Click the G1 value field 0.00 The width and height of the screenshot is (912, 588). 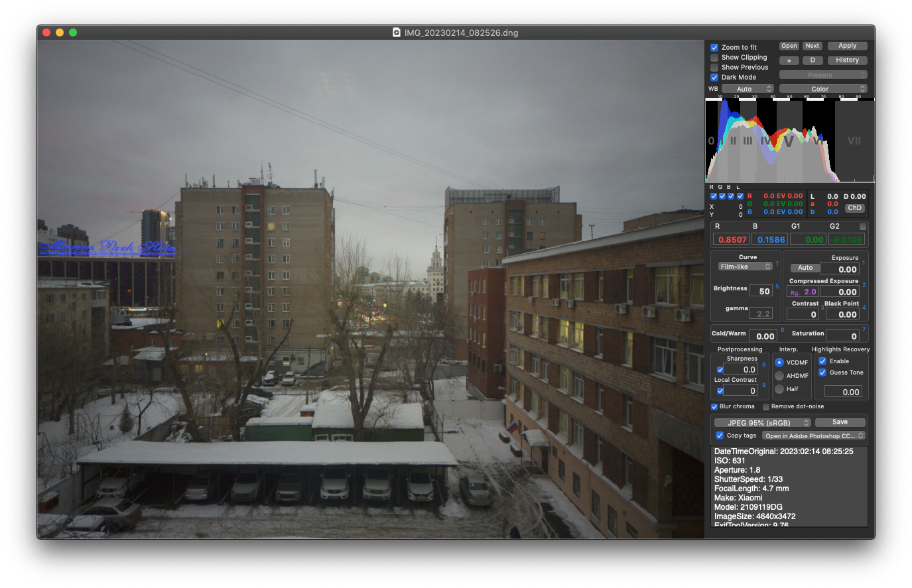tap(808, 239)
